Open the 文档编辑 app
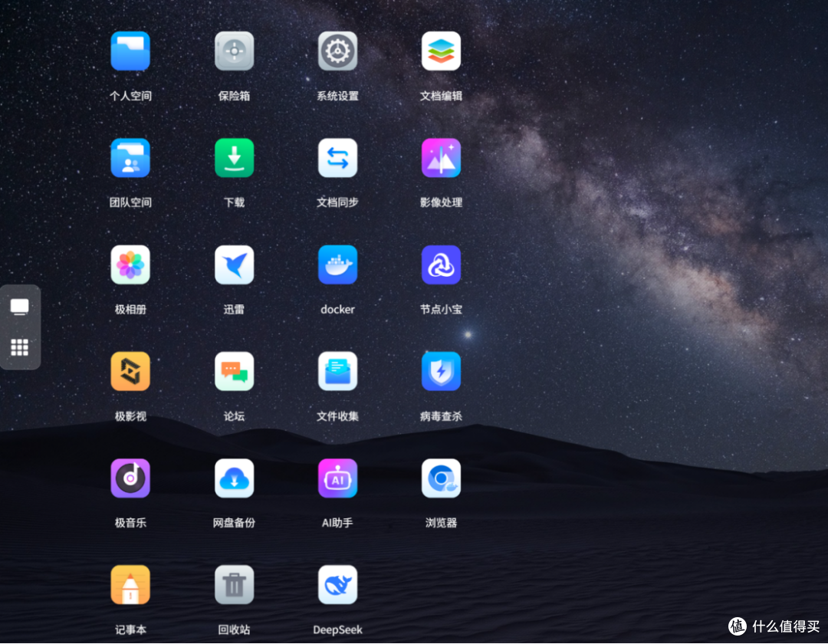The height and width of the screenshot is (644, 828). 441,51
